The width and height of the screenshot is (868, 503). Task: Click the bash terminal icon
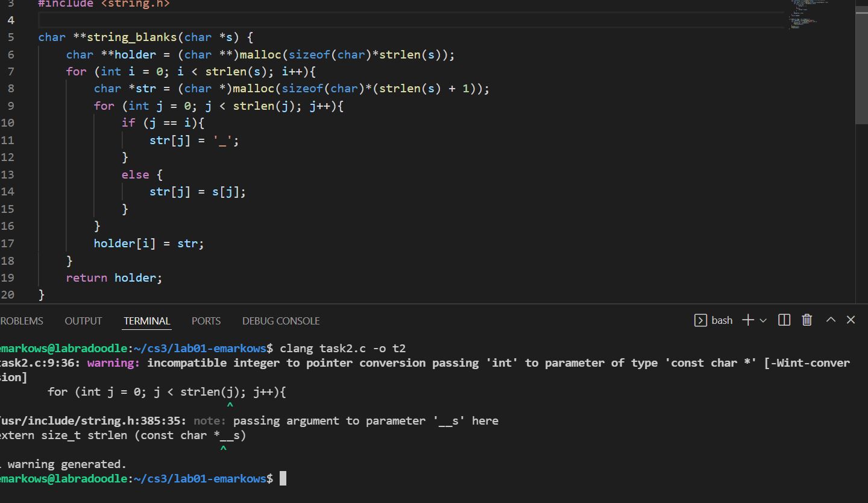click(700, 320)
